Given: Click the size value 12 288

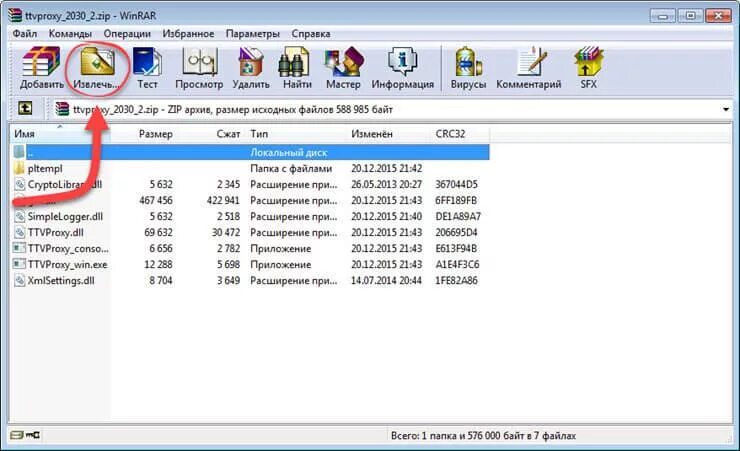Looking at the screenshot, I should point(158,264).
